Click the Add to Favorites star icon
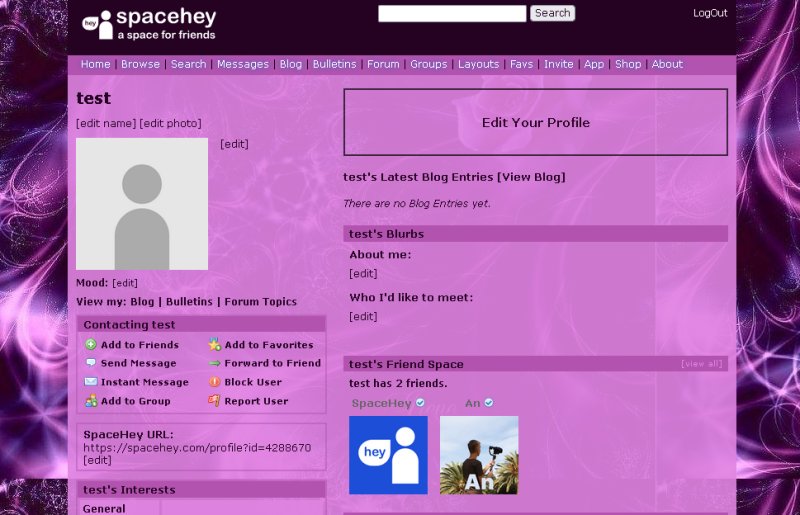The height and width of the screenshot is (515, 800). 214,345
